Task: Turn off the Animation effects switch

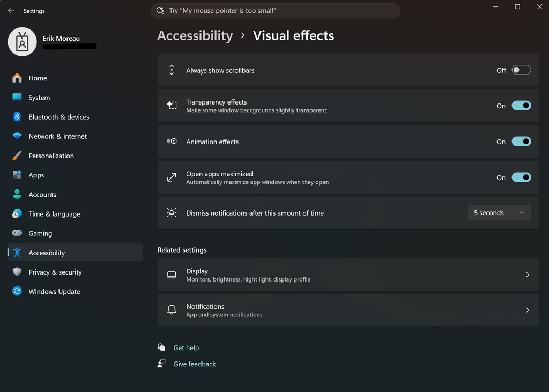Action: pyautogui.click(x=521, y=142)
